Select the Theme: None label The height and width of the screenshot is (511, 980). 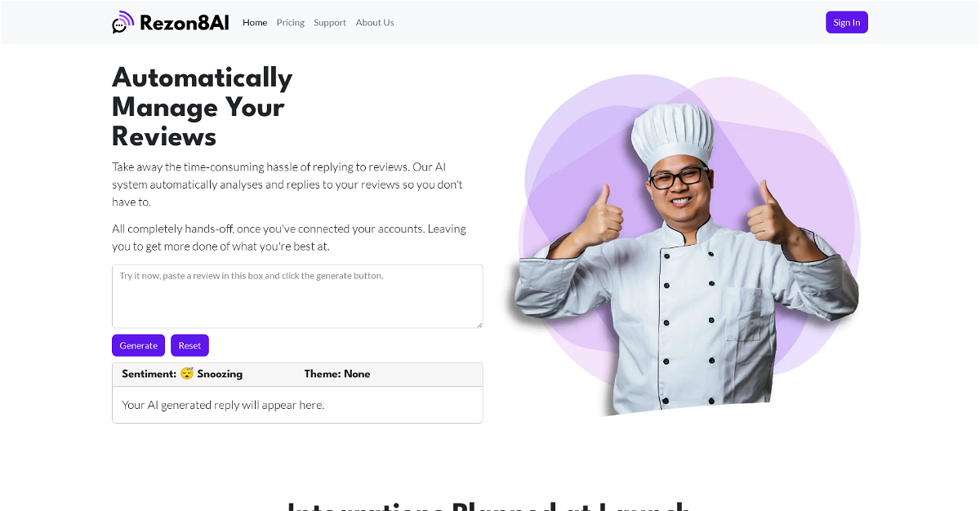(337, 374)
